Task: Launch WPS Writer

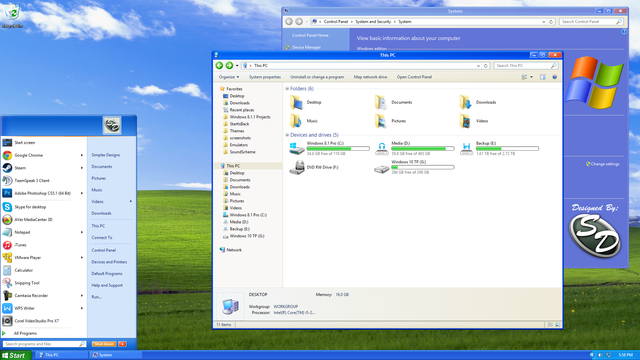Action: point(43,308)
